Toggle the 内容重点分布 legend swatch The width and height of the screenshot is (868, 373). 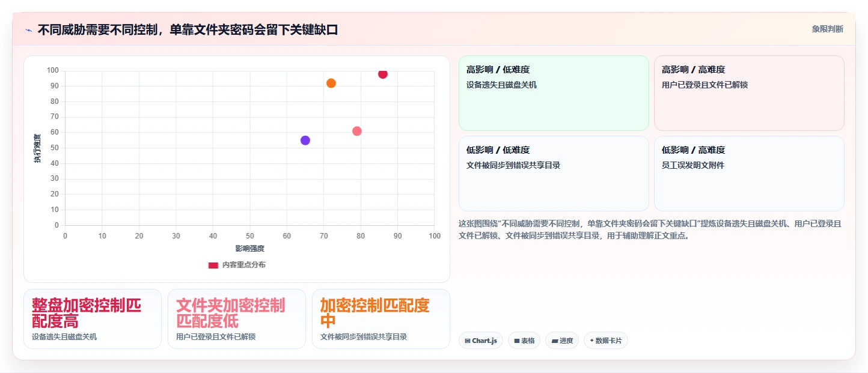coord(213,265)
